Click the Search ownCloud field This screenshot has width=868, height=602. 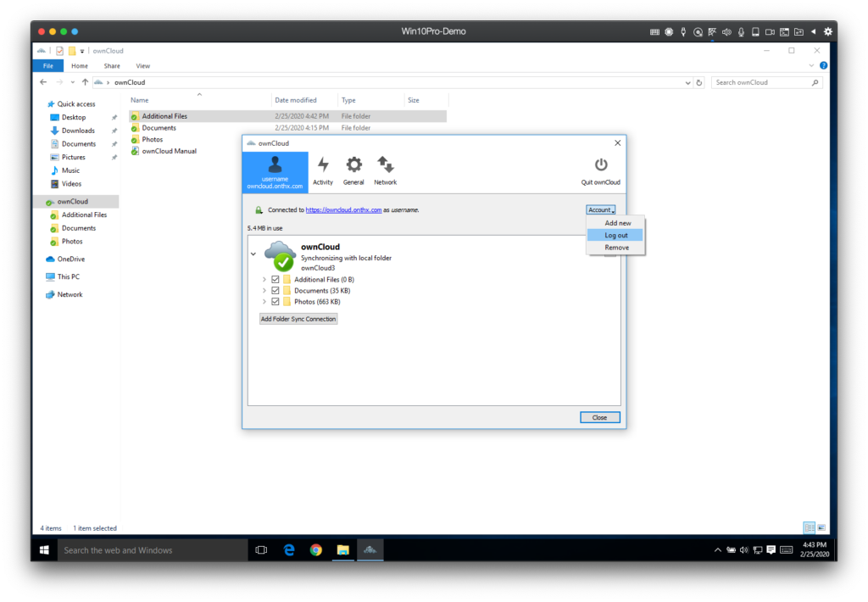coord(766,82)
